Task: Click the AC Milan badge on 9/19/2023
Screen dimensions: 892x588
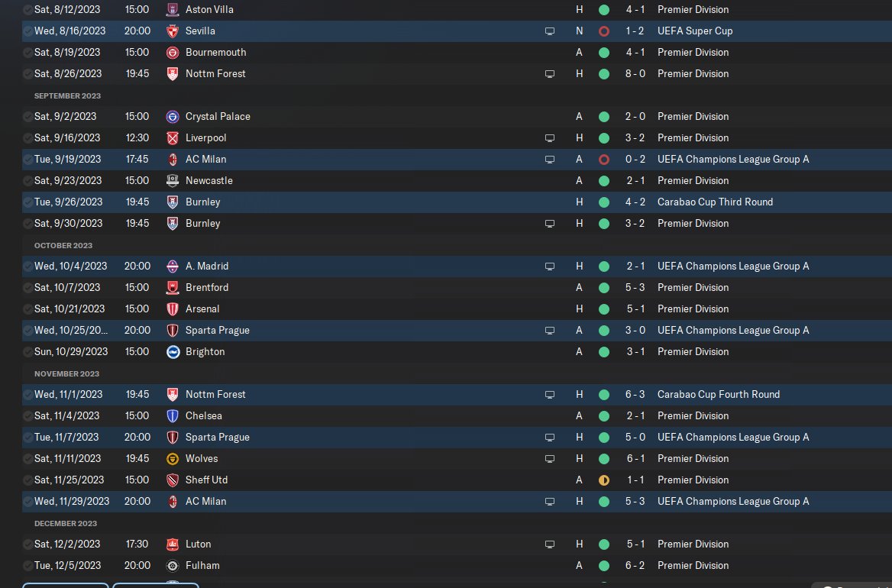Action: (x=173, y=160)
